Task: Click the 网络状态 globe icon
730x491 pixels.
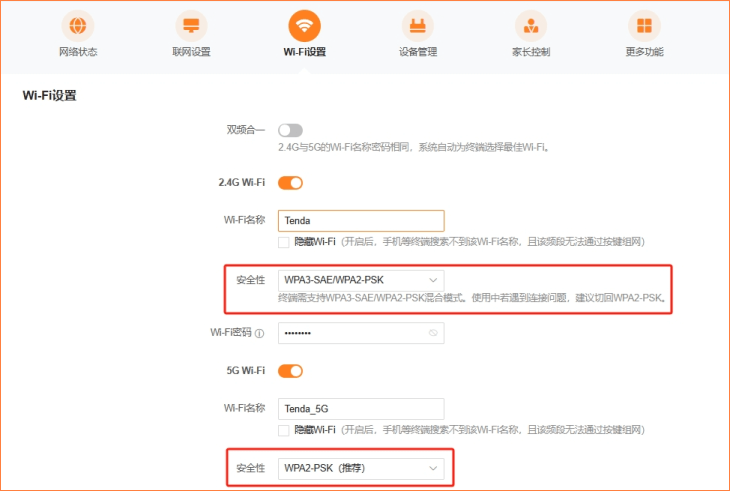Action: click(79, 25)
